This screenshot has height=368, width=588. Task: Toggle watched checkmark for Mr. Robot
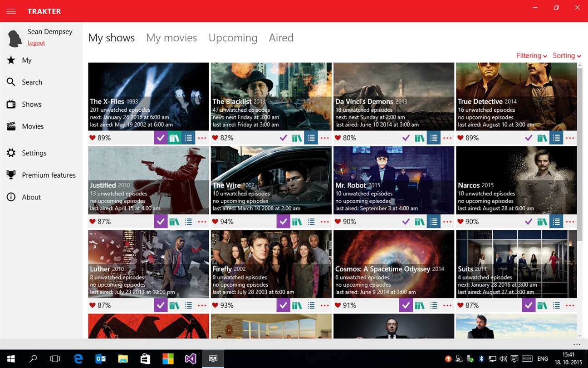pos(406,222)
